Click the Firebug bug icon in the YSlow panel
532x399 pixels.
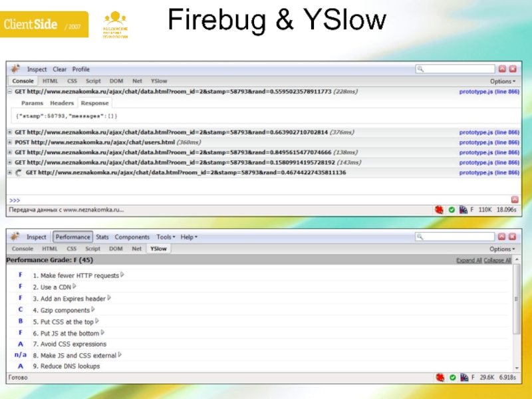(15, 237)
